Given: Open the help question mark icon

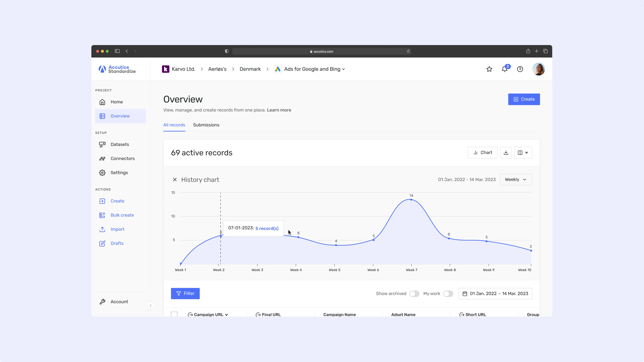Looking at the screenshot, I should click(520, 69).
